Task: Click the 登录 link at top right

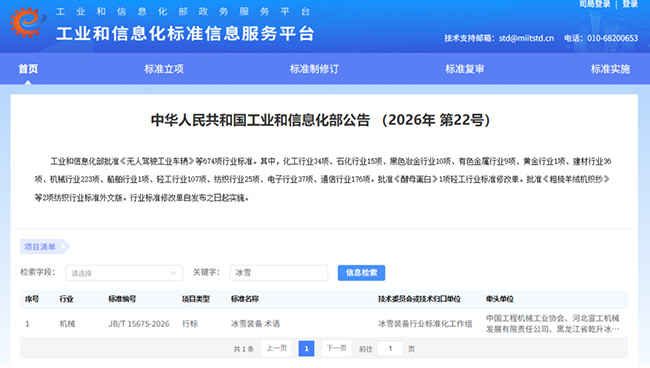Action: coord(630,4)
